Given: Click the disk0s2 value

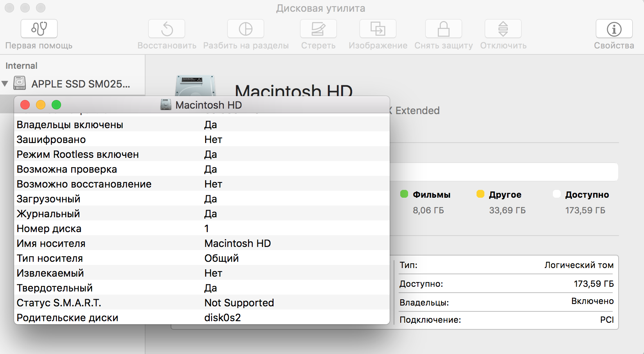Looking at the screenshot, I should [x=223, y=317].
